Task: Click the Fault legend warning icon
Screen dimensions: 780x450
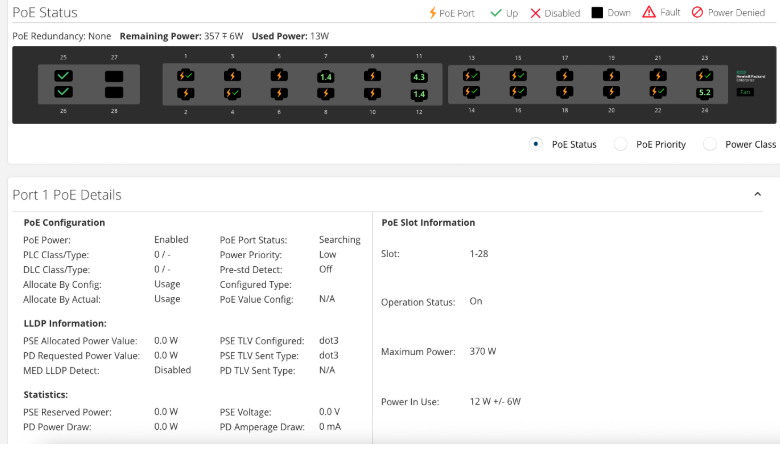Action: (648, 13)
